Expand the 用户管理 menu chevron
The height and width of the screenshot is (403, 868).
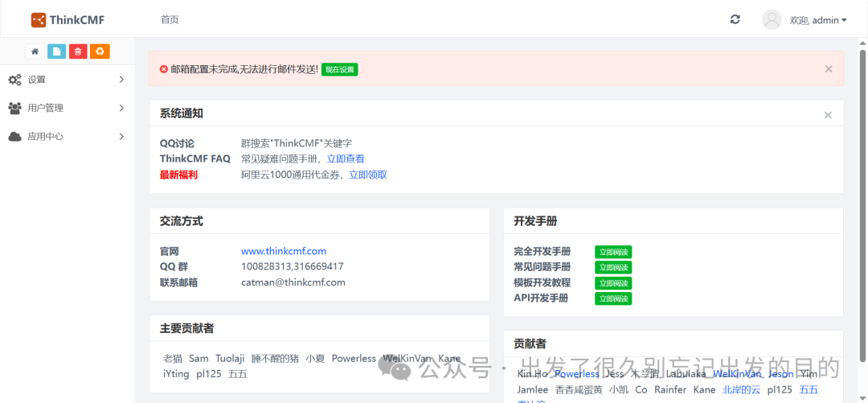[x=122, y=108]
